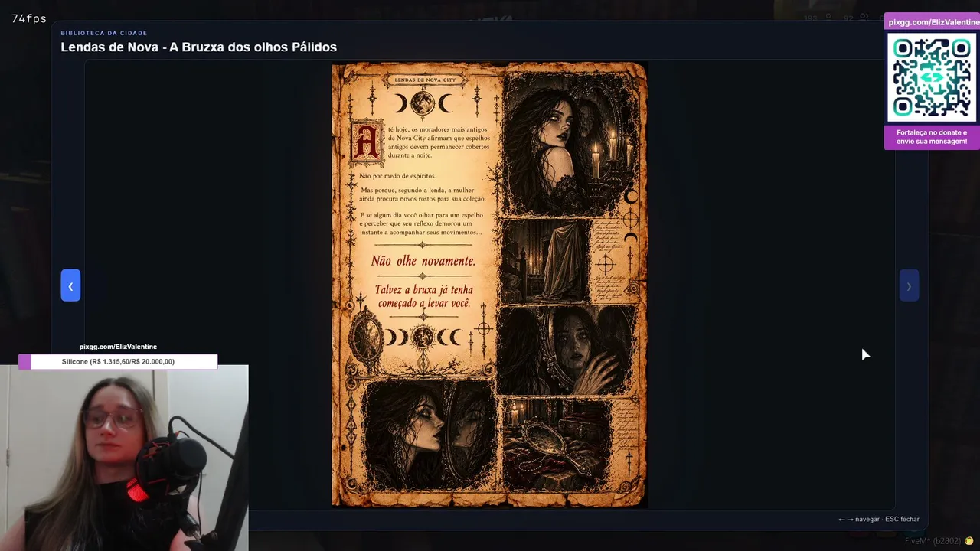
Task: Click the hand mirror and jewelry box illustration
Action: (x=556, y=445)
